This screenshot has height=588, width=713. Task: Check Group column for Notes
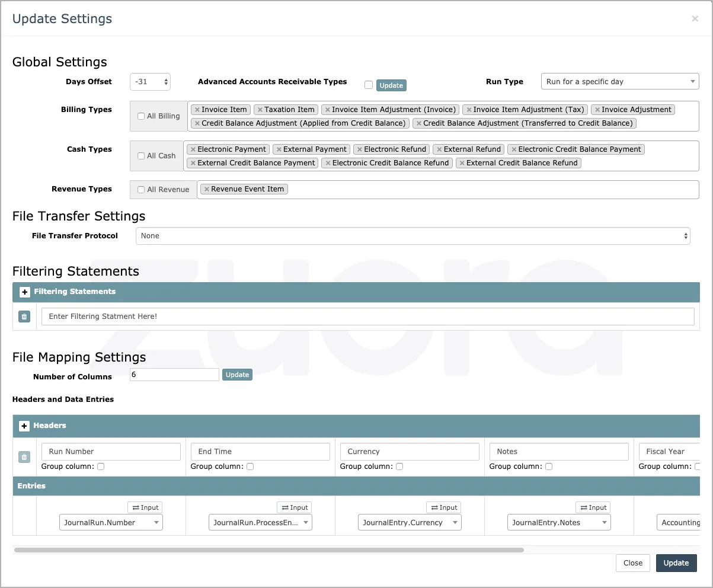549,466
